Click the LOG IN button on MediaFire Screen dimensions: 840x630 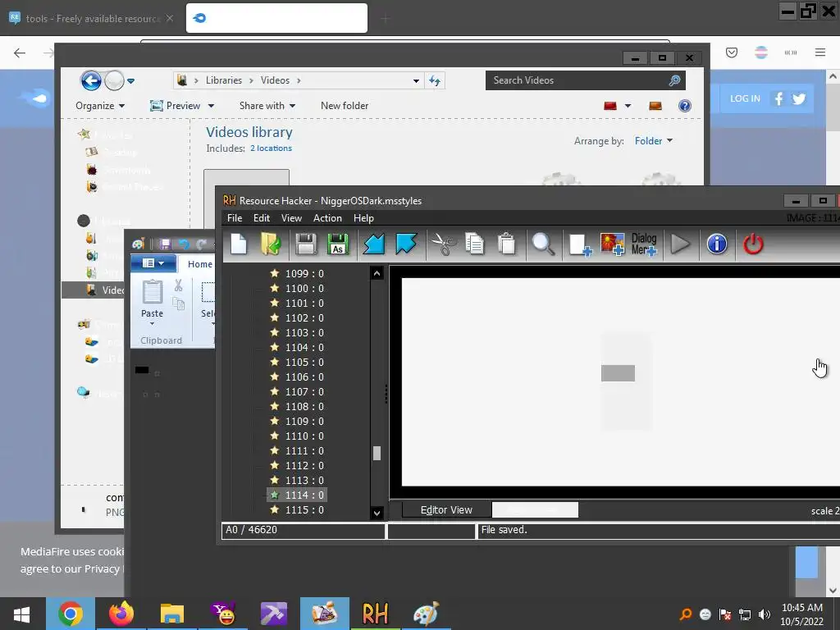(x=745, y=98)
